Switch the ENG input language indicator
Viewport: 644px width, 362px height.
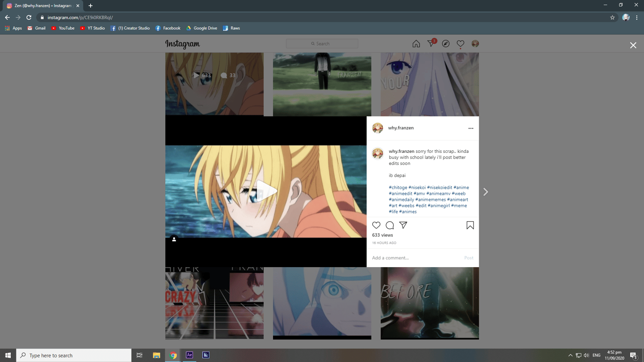tap(596, 356)
